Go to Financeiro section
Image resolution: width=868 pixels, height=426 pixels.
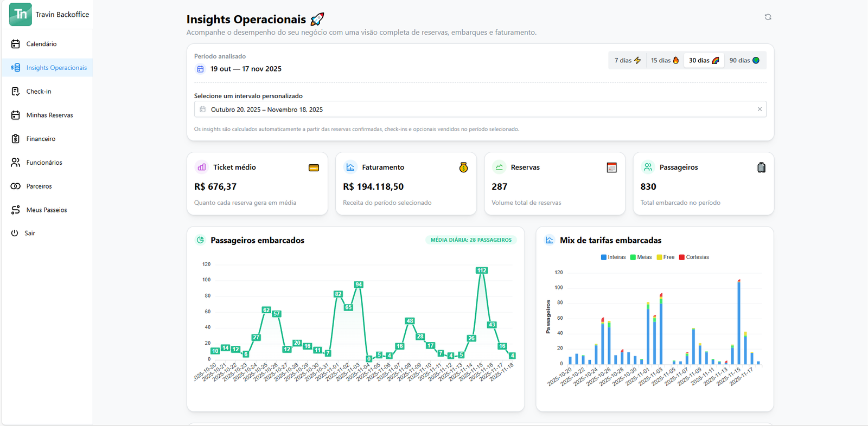[41, 139]
